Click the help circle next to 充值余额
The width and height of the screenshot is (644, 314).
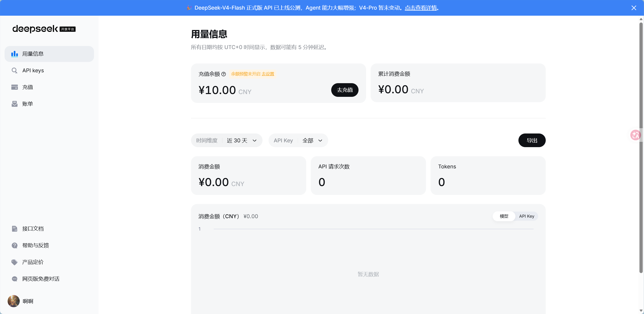tap(224, 74)
